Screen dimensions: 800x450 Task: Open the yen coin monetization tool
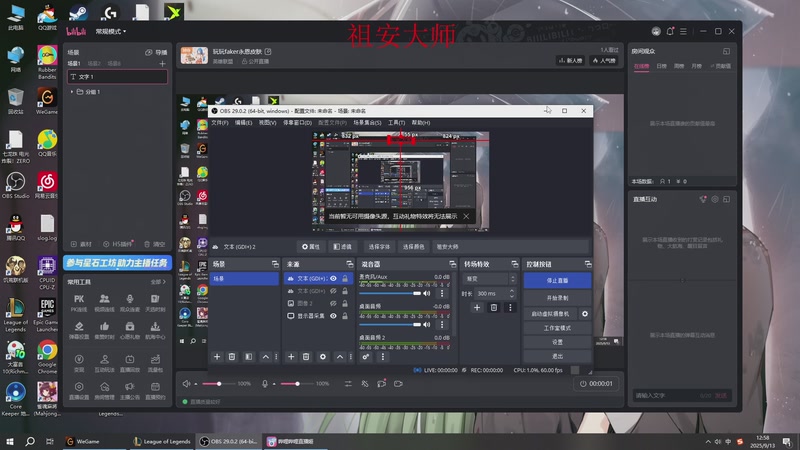tap(79, 363)
